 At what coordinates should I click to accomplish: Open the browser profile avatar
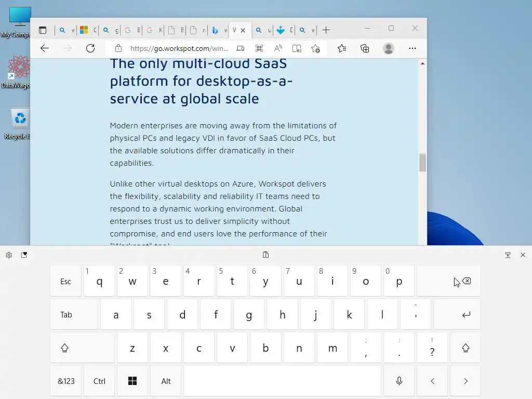[x=389, y=48]
